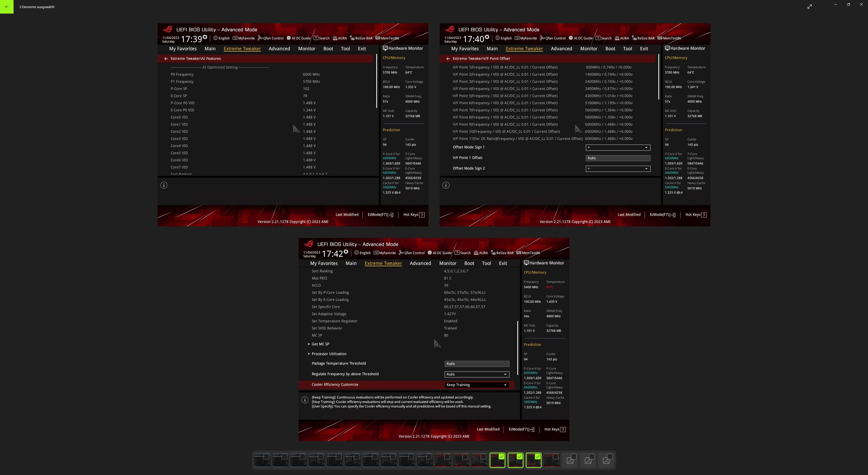Open MyFavorite in the 17:39 BIOS

(244, 38)
